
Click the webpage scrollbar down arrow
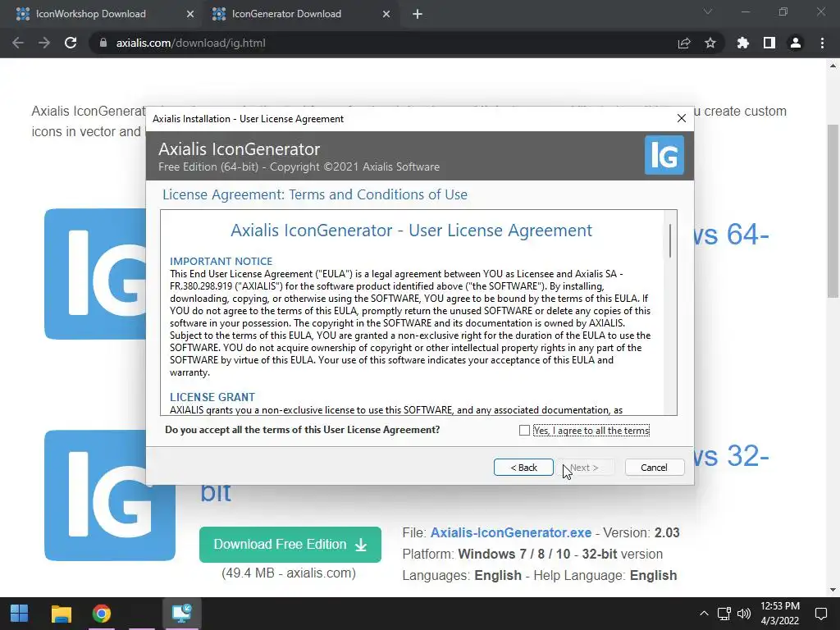(833, 590)
